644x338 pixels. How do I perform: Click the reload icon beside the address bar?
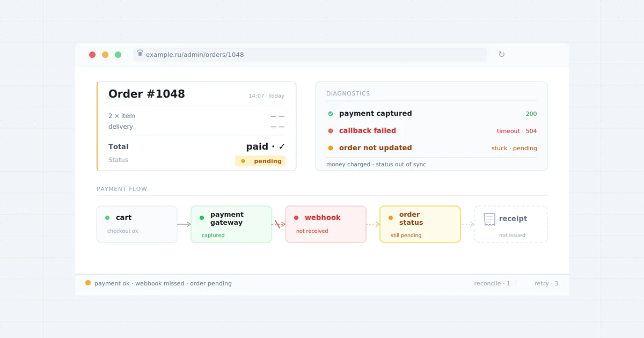click(x=501, y=54)
